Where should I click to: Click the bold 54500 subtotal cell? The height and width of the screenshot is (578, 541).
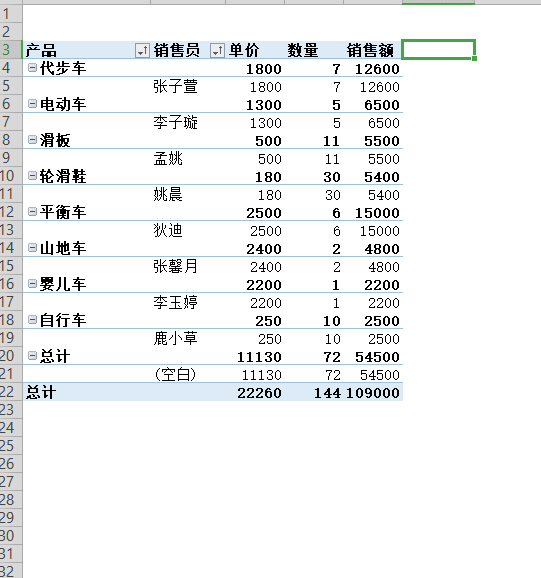pyautogui.click(x=373, y=356)
